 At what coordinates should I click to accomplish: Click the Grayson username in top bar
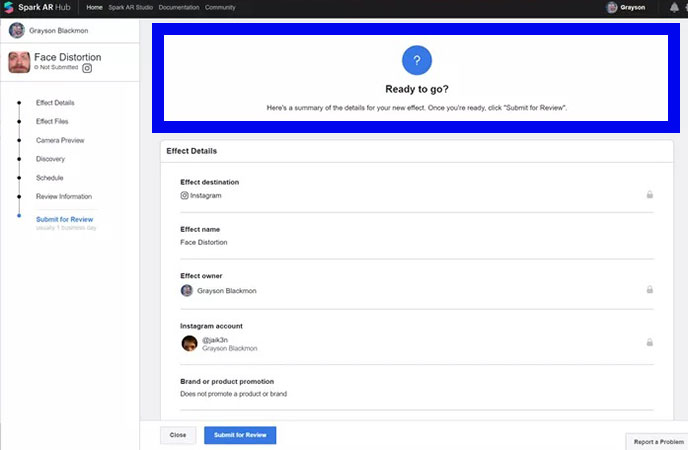pyautogui.click(x=633, y=7)
